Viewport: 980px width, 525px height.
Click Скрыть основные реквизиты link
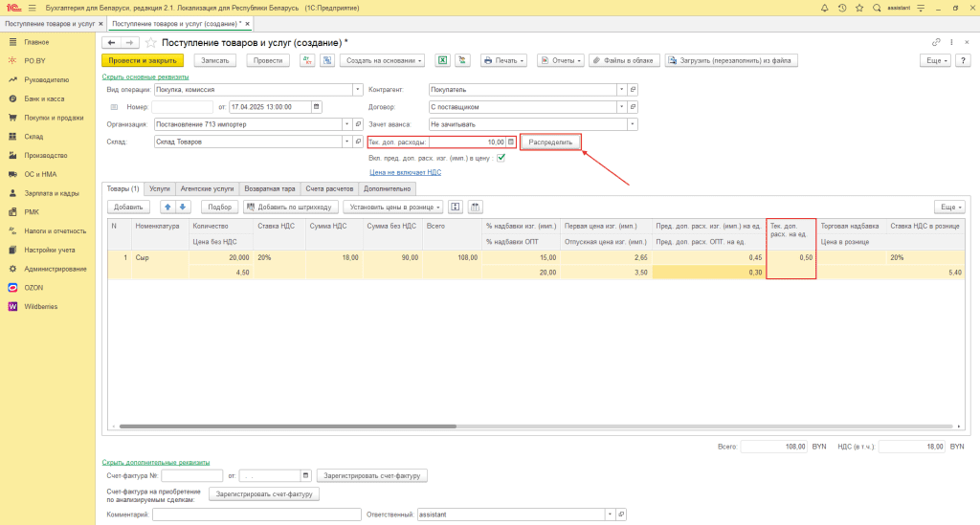click(145, 77)
